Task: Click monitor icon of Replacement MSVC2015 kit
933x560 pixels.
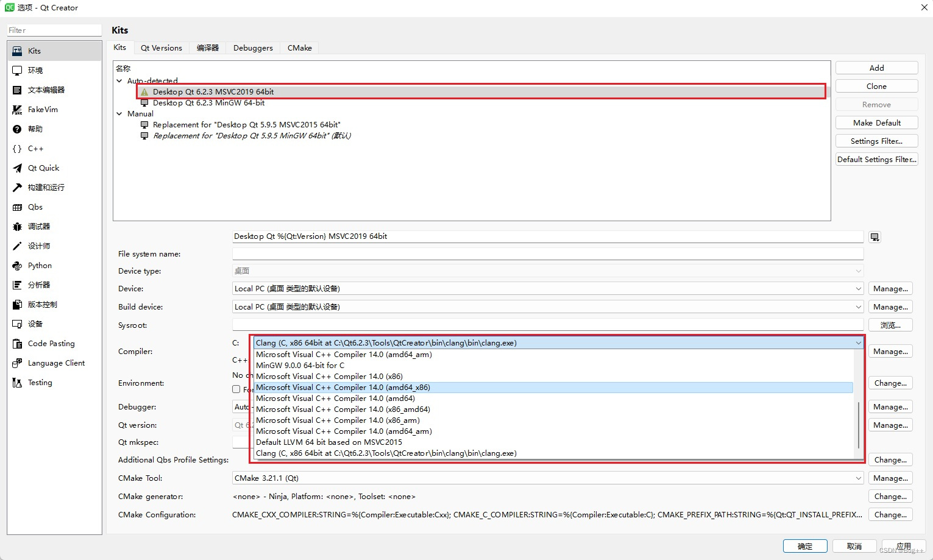Action: pyautogui.click(x=144, y=125)
